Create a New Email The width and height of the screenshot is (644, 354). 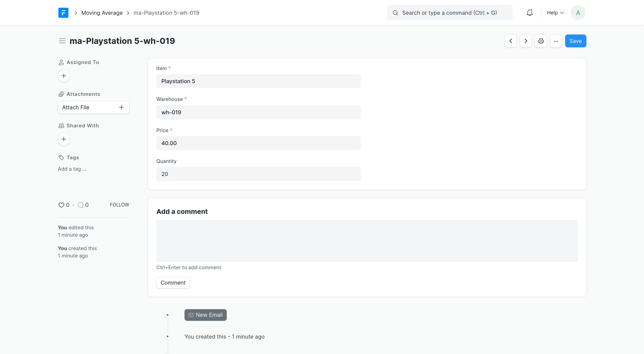pyautogui.click(x=206, y=315)
